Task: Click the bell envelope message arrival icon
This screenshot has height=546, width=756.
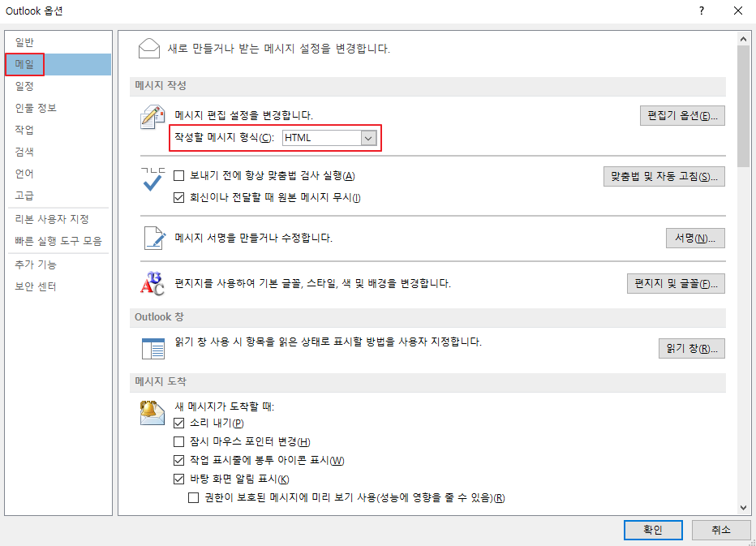Action: [x=152, y=413]
